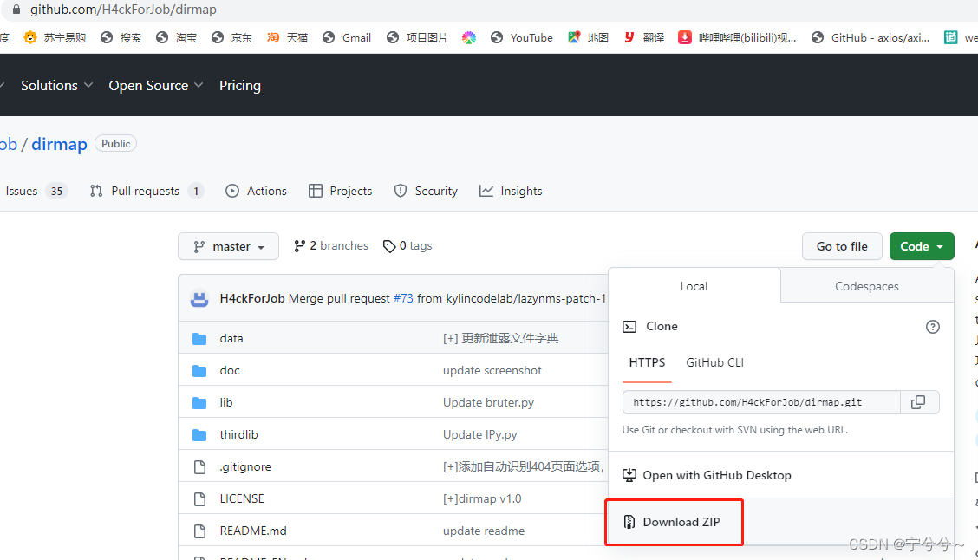978x560 pixels.
Task: Open pull request #73 link
Action: 403,298
